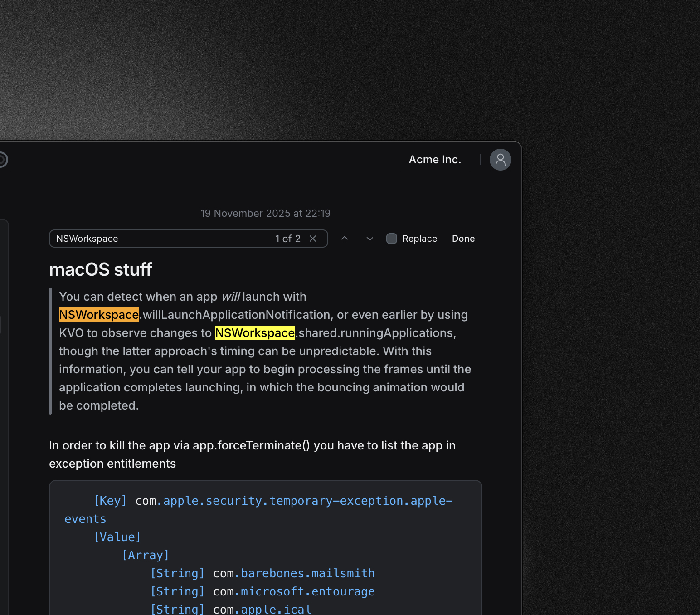Click the circular icon at the window's left edge

click(x=2, y=160)
